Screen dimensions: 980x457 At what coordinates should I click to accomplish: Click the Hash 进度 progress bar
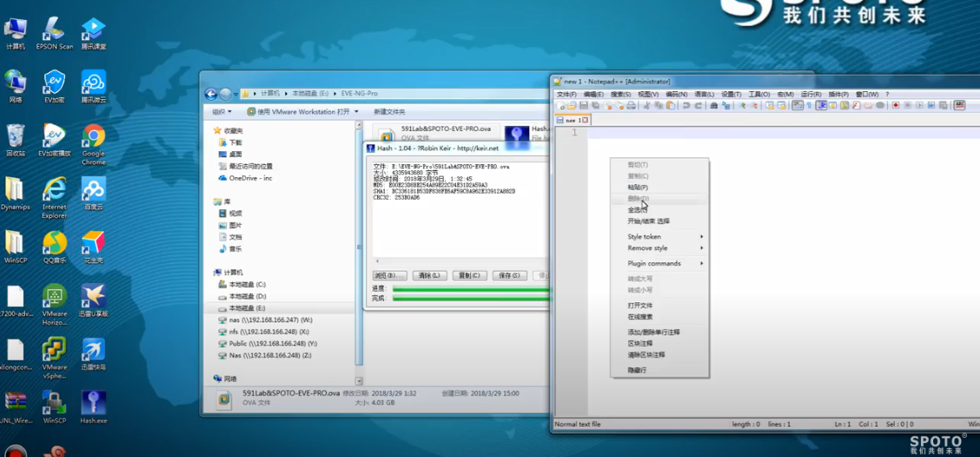pos(471,288)
